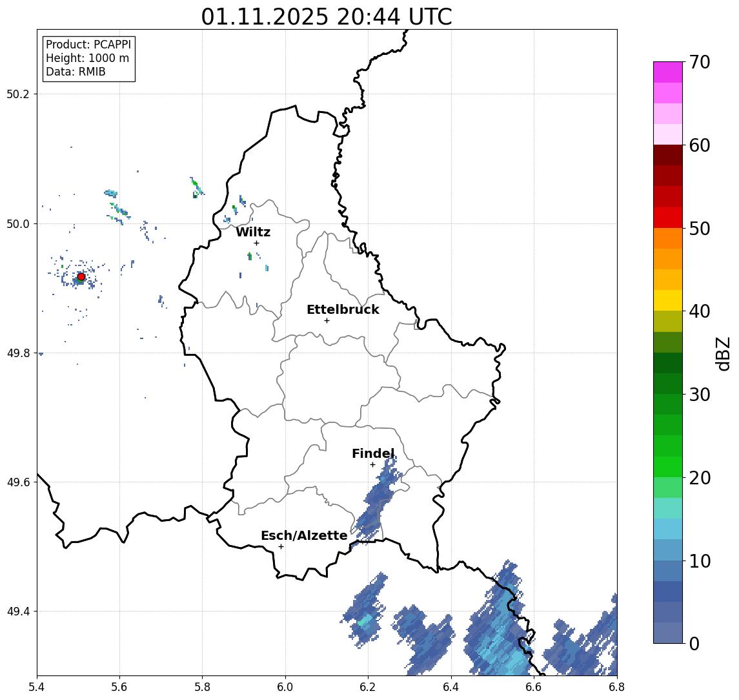Click the cross marker below Esch/Alzette
This screenshot has height=700, width=739.
click(281, 547)
